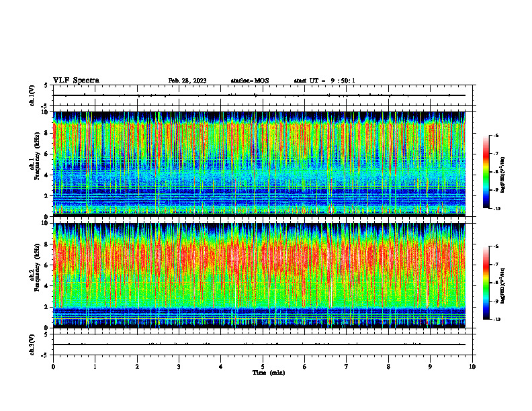Click the "station=MOS" header text

point(250,81)
